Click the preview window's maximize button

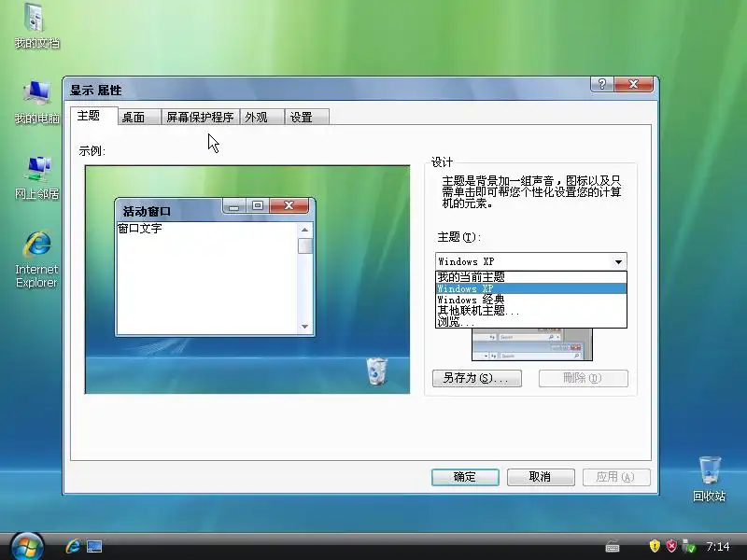258,205
